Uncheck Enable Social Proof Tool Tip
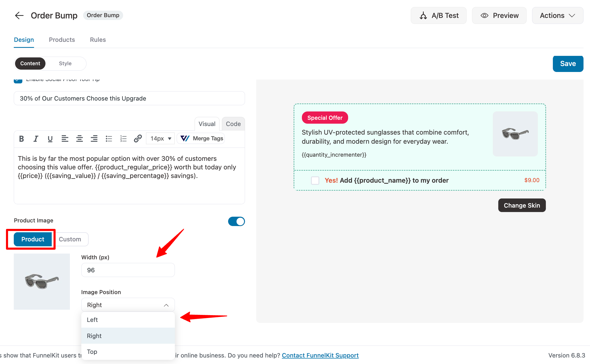590x364 pixels. pyautogui.click(x=18, y=81)
